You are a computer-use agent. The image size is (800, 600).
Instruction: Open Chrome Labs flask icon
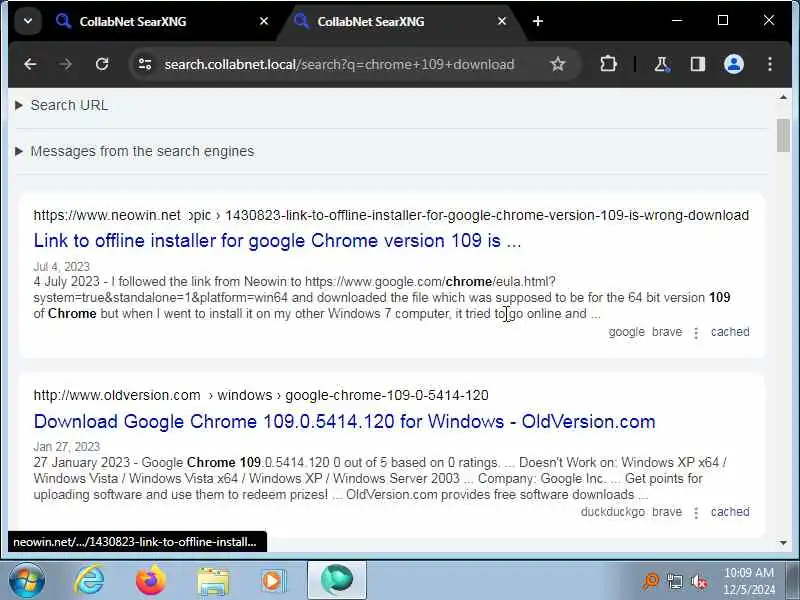tap(661, 64)
